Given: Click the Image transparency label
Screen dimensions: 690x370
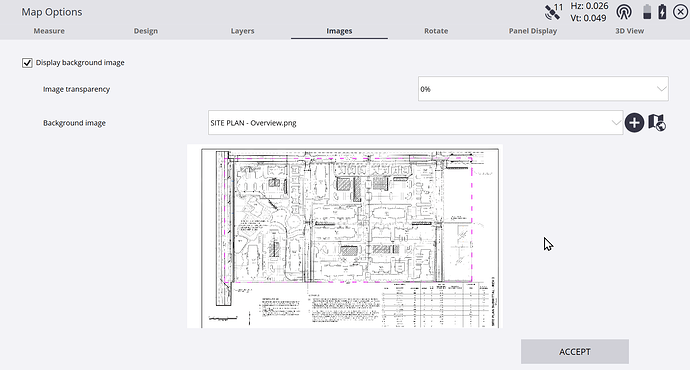Looking at the screenshot, I should (x=76, y=89).
